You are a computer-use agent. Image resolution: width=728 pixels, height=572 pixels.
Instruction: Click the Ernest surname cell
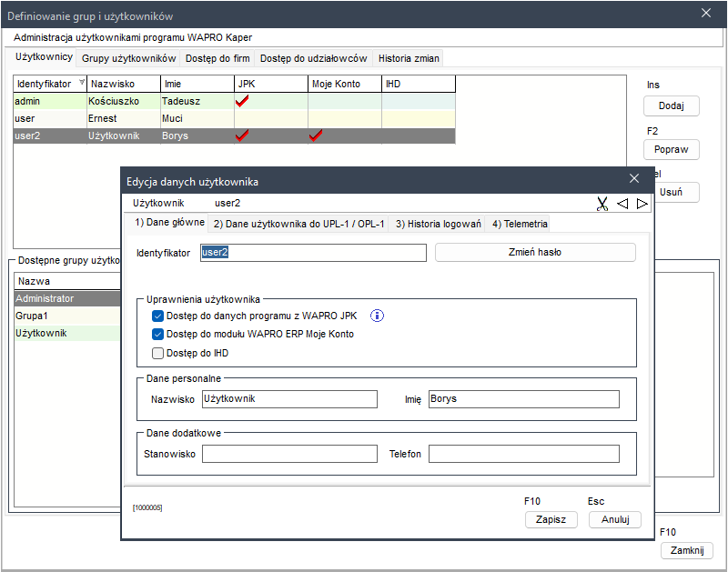tap(124, 118)
